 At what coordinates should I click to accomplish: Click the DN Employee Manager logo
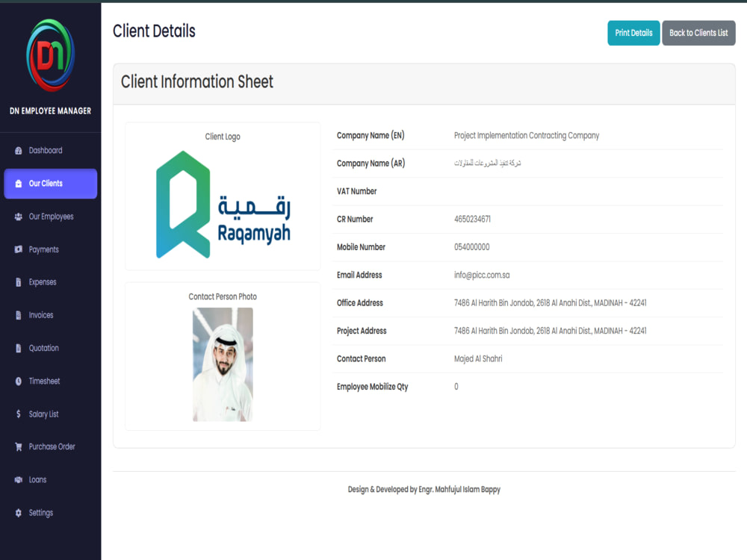click(x=51, y=55)
